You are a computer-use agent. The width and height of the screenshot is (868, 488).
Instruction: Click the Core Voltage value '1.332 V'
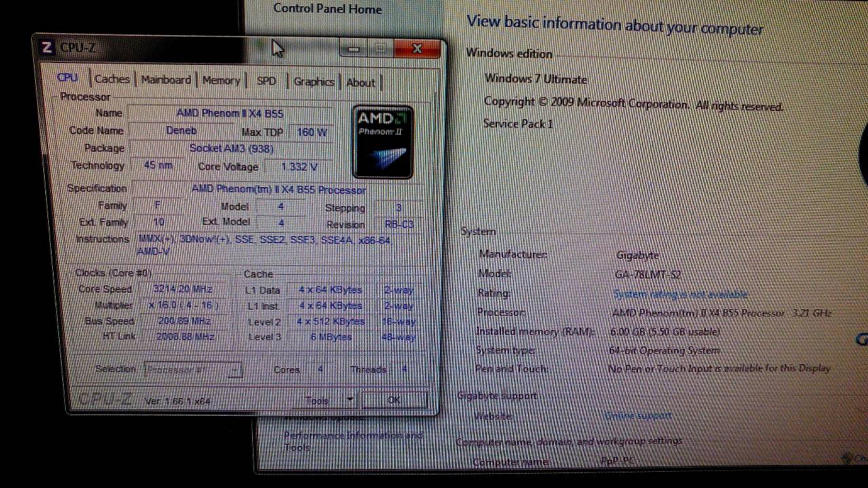[x=299, y=167]
